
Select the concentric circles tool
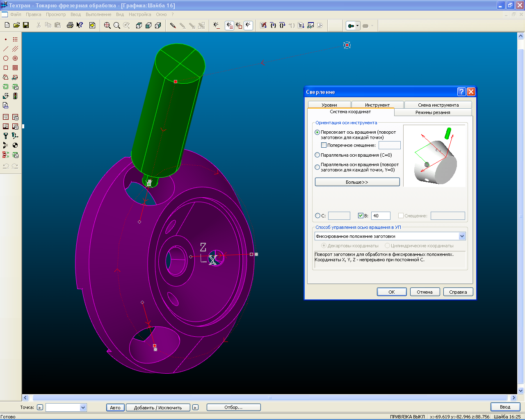pos(15,58)
